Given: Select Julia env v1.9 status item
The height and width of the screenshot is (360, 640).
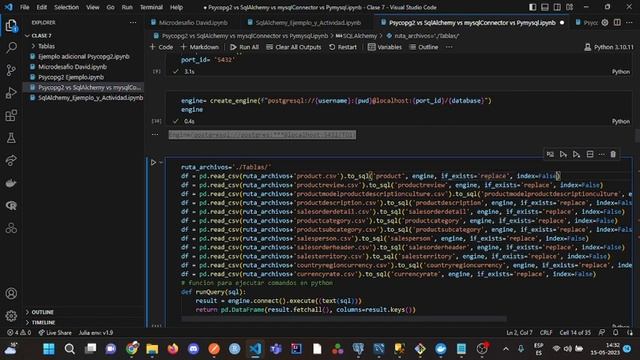Looking at the screenshot, I should point(96,333).
